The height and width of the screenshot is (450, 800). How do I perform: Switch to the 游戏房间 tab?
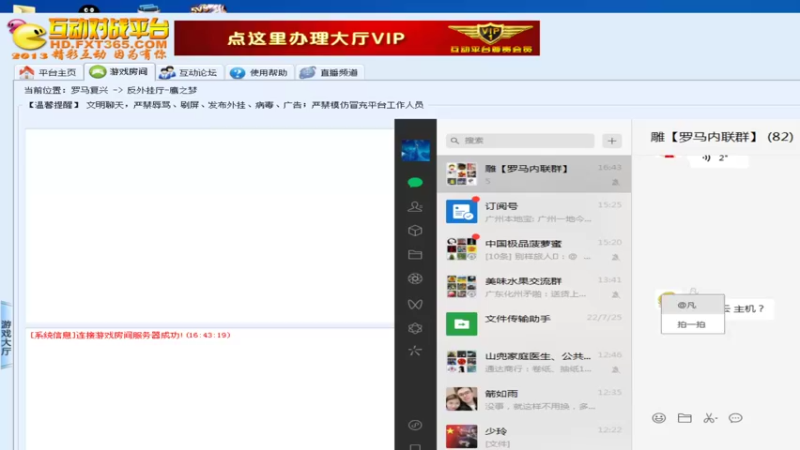[119, 72]
